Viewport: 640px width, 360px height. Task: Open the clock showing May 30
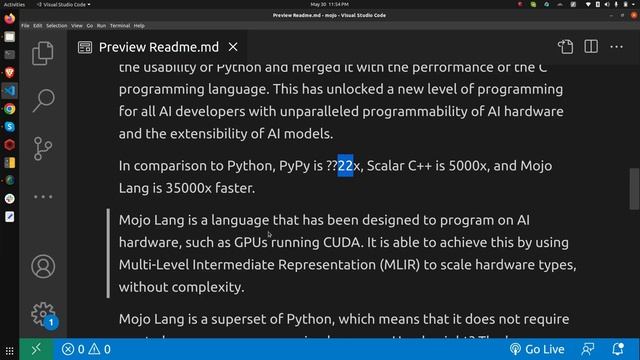tap(329, 4)
